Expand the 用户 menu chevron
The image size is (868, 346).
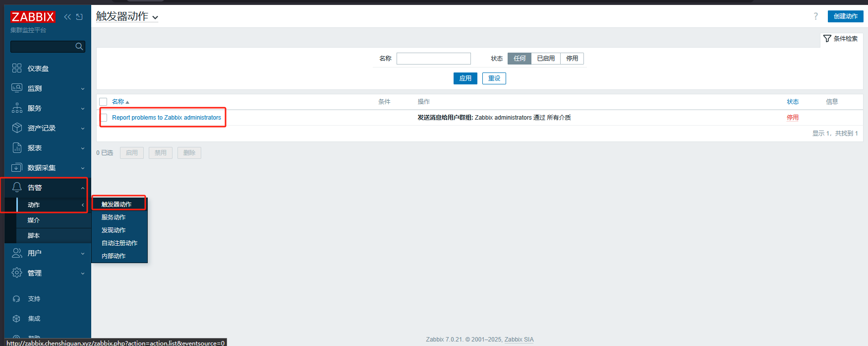(83, 254)
